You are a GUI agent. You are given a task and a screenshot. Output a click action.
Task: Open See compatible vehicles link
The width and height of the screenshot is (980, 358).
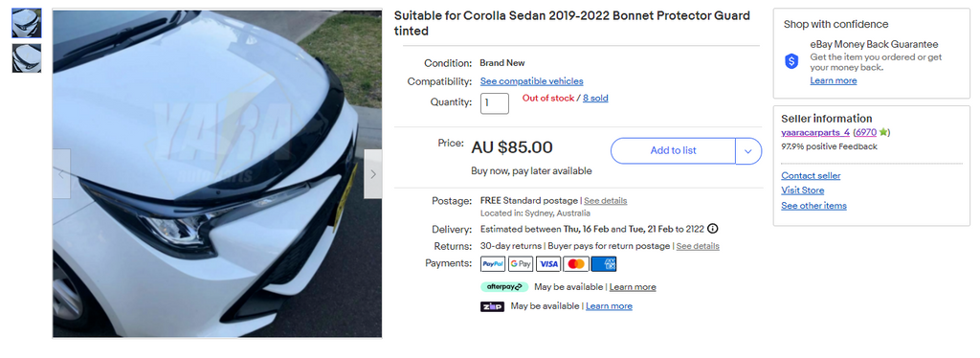[x=532, y=81]
